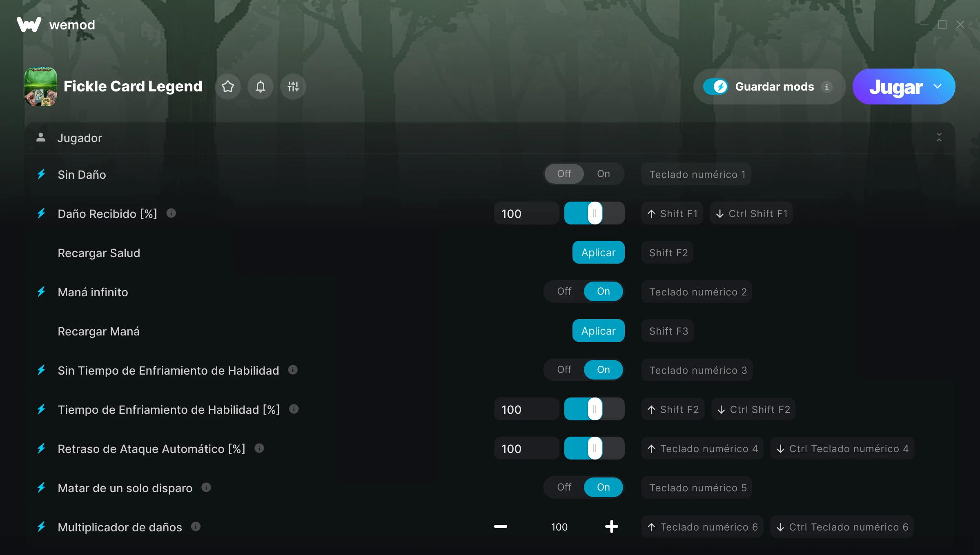Click the Guardar mods info icon
The image size is (980, 555).
827,87
